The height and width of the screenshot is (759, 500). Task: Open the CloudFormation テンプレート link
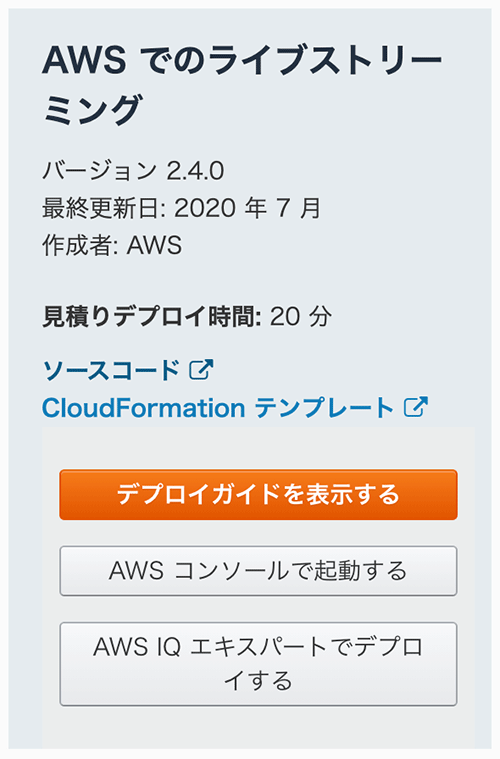tap(218, 408)
